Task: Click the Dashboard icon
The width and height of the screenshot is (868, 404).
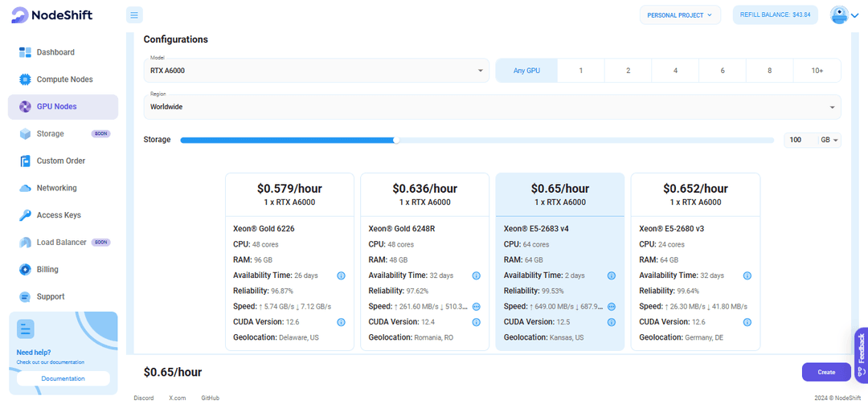Action: 25,52
